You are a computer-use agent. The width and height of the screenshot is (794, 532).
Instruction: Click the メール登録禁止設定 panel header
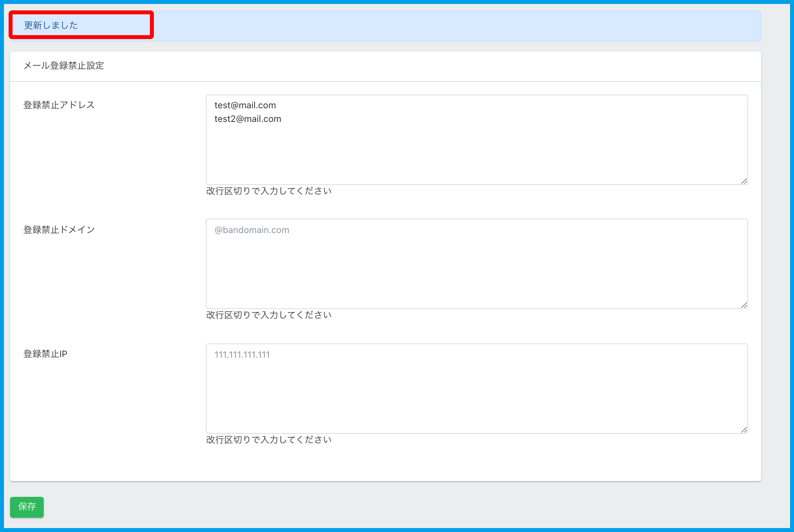(64, 66)
